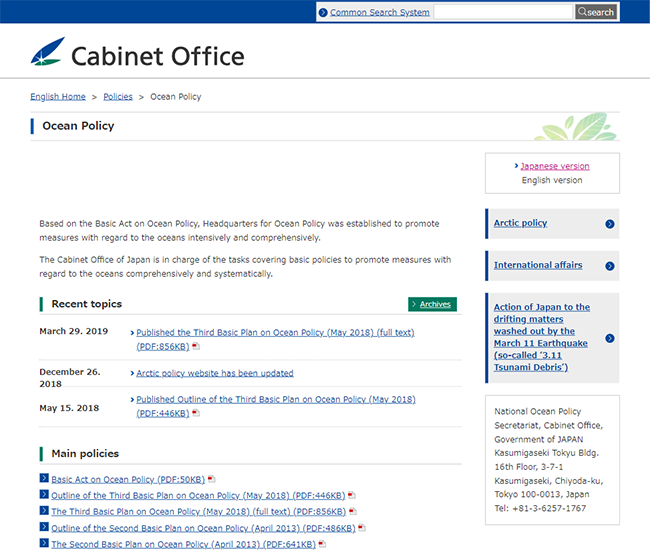Open Outline of the Second Basic Plan link
This screenshot has width=650, height=550.
tap(204, 528)
